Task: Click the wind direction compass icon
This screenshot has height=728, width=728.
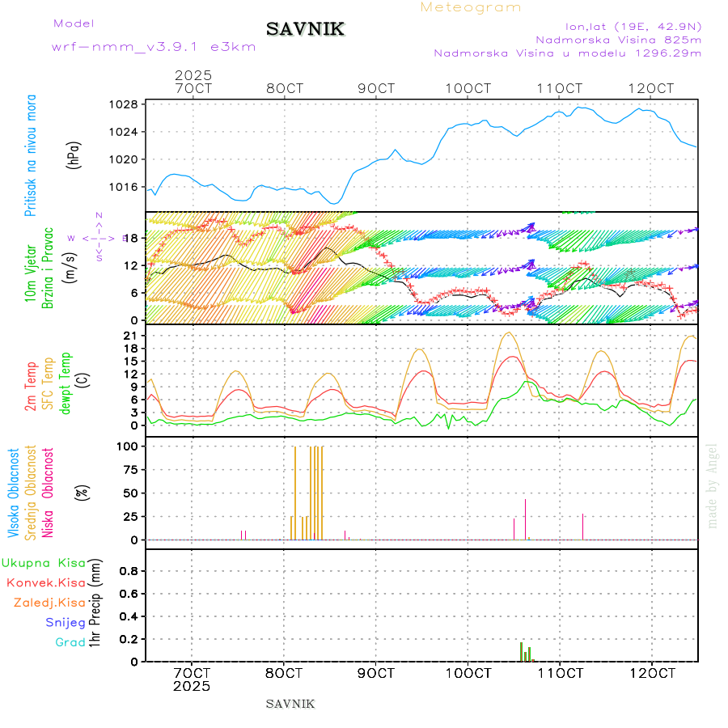Action: coord(98,238)
